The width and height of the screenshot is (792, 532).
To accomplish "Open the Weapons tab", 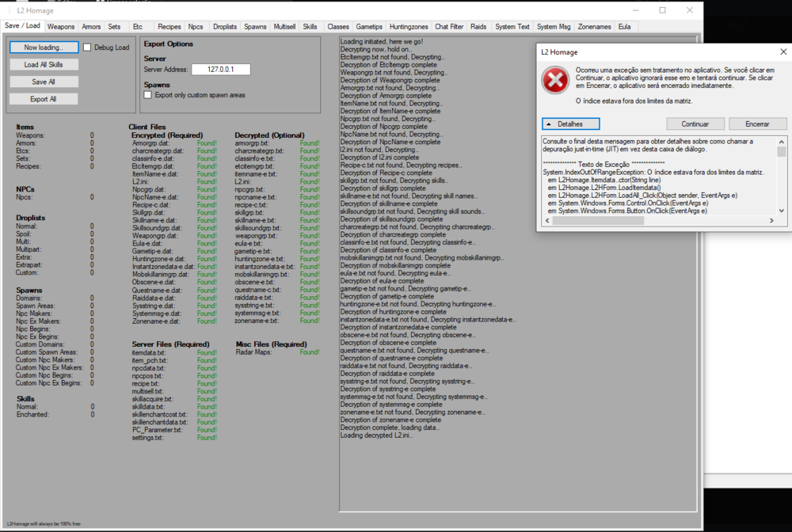I will (x=61, y=27).
